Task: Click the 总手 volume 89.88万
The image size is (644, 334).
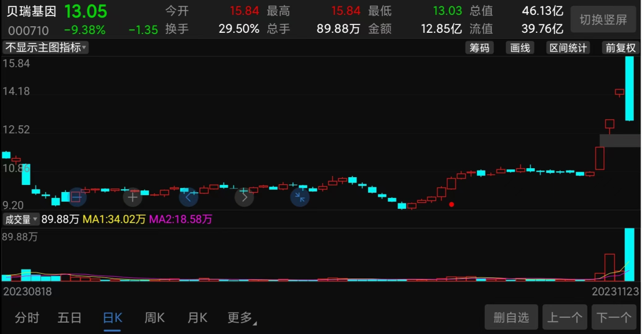Action: click(339, 29)
